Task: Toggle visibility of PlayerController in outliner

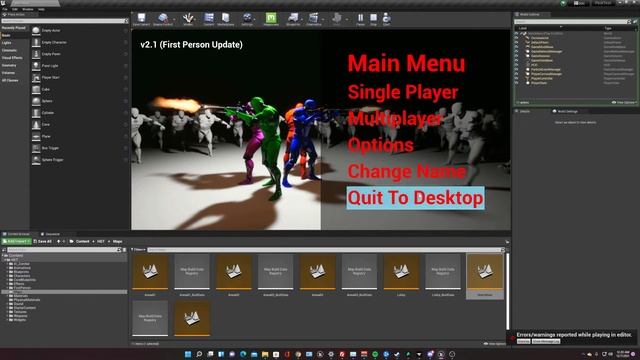Action: (x=516, y=78)
